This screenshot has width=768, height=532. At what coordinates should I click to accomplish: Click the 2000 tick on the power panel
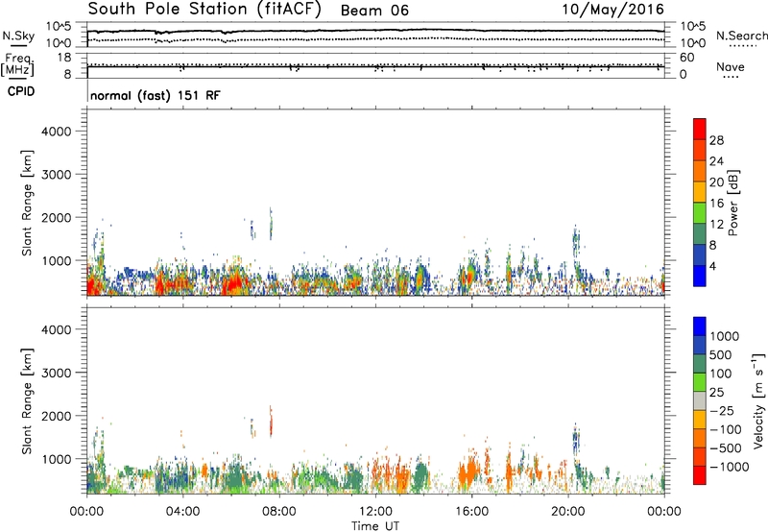click(56, 217)
